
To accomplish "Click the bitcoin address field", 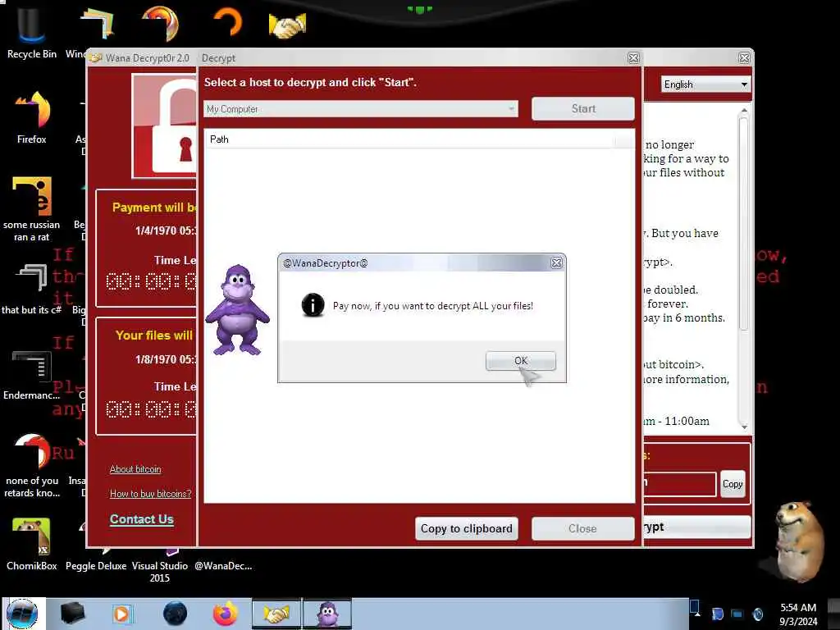I will coord(680,484).
